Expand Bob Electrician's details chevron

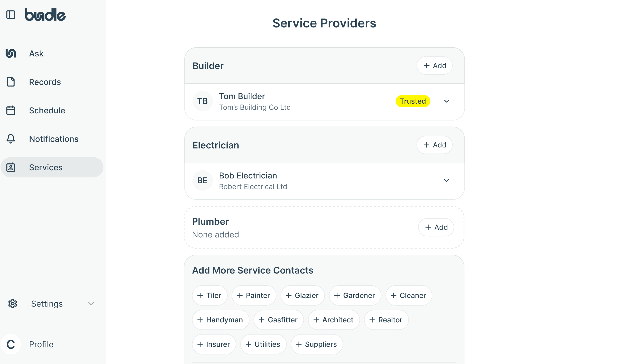(x=446, y=180)
